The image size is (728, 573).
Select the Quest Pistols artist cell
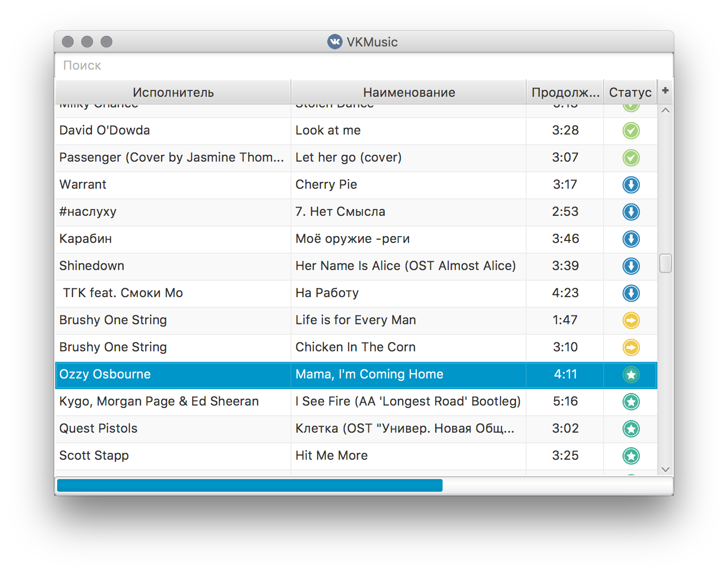click(x=173, y=429)
